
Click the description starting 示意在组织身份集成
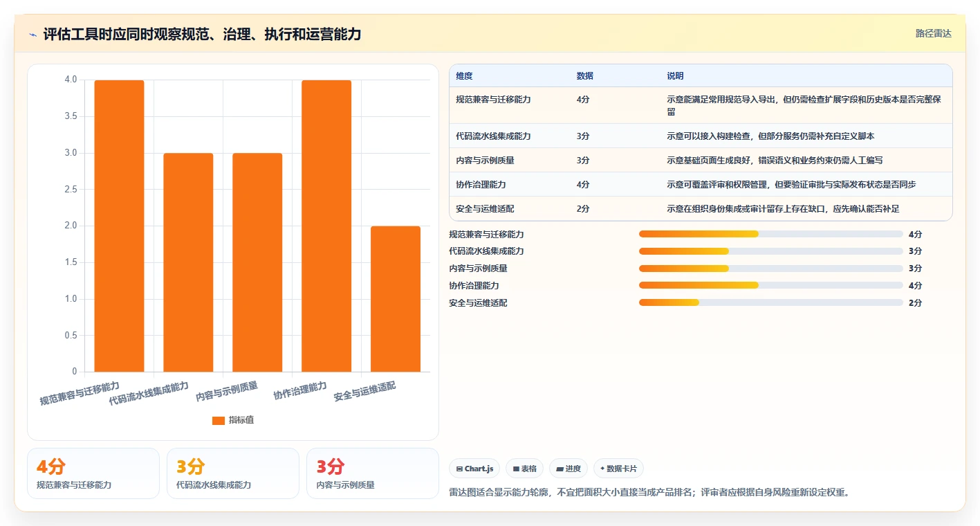click(783, 208)
